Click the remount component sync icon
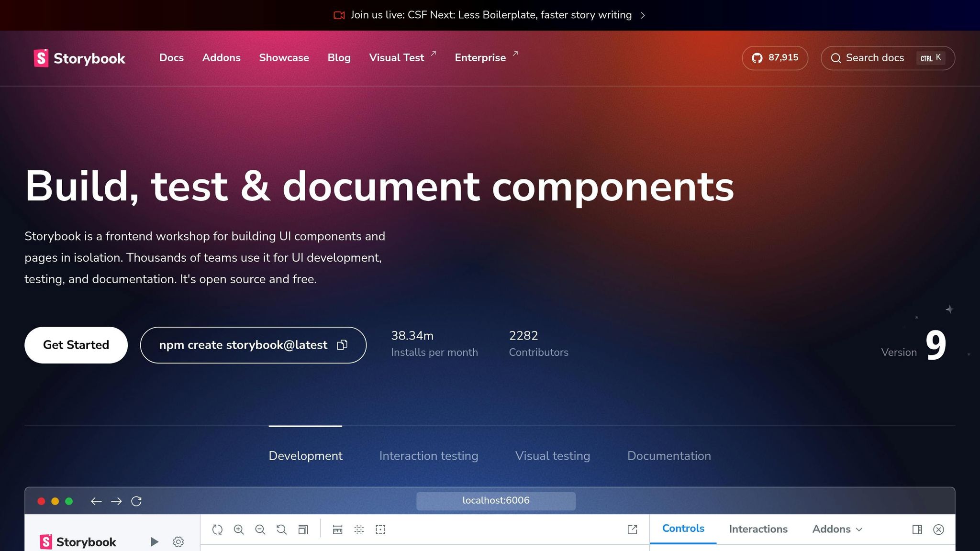 click(217, 529)
